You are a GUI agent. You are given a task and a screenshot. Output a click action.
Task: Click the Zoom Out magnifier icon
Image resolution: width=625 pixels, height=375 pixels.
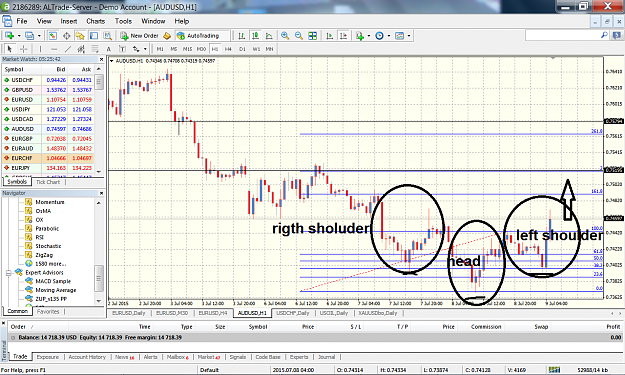click(x=299, y=36)
